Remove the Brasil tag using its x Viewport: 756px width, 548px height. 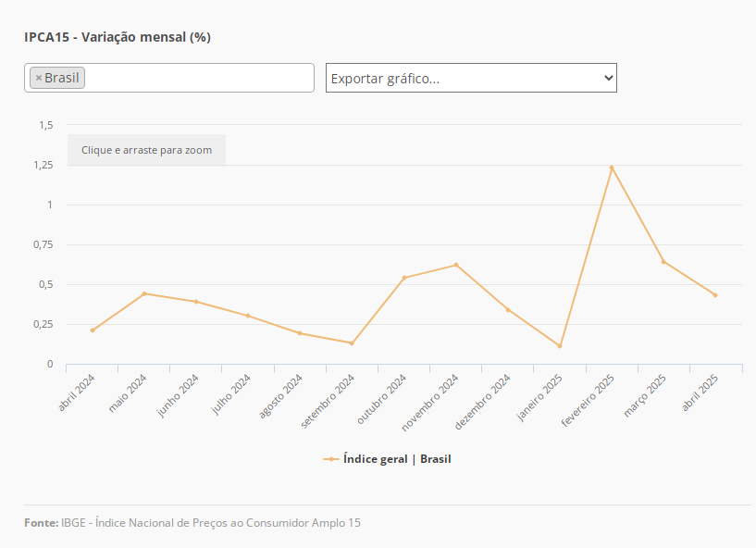38,79
